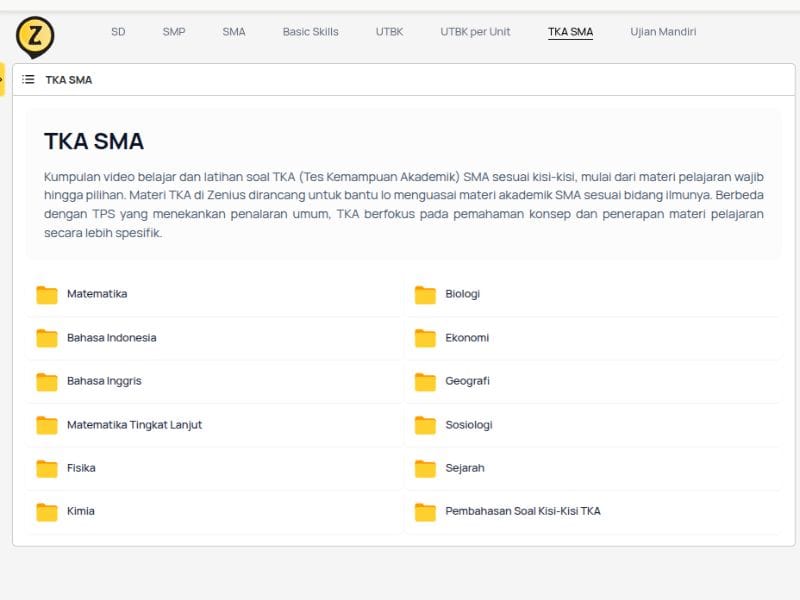Viewport: 800px width, 600px height.
Task: Click the Fisika folder icon
Action: 47,468
